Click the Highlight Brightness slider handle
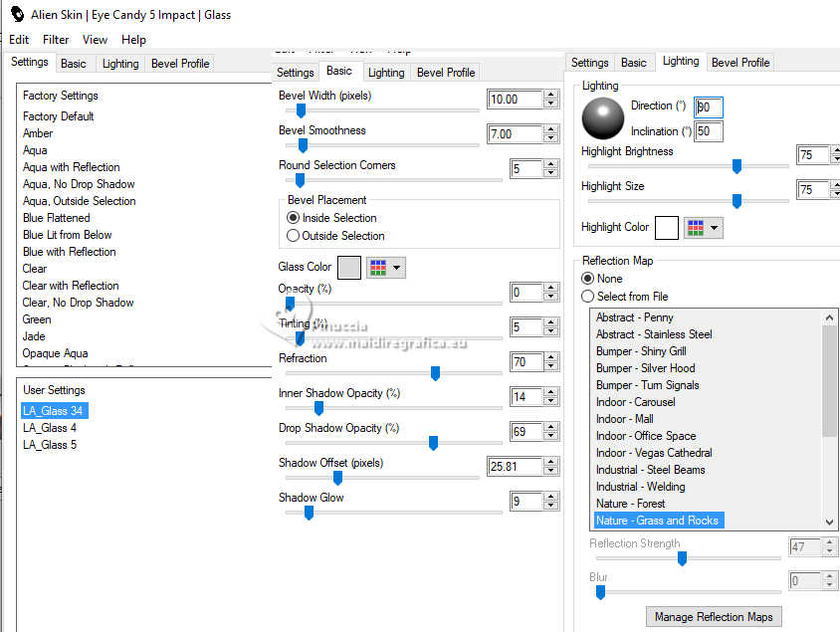Screen dimensions: 840x632 (736, 166)
